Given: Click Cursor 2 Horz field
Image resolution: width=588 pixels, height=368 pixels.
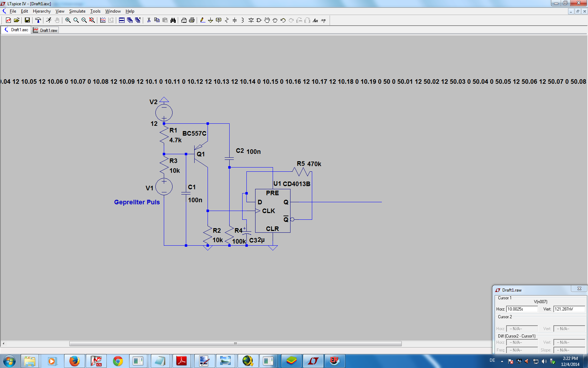Looking at the screenshot, I should tap(522, 329).
